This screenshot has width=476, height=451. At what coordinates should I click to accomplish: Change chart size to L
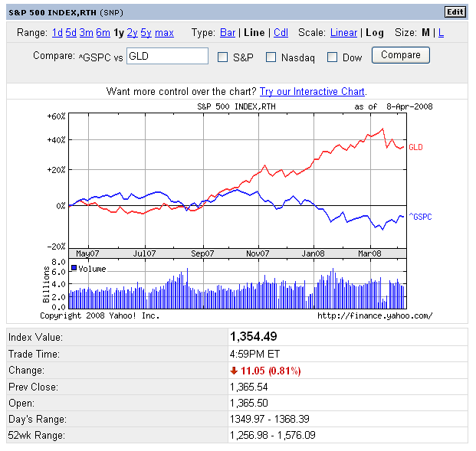click(441, 33)
